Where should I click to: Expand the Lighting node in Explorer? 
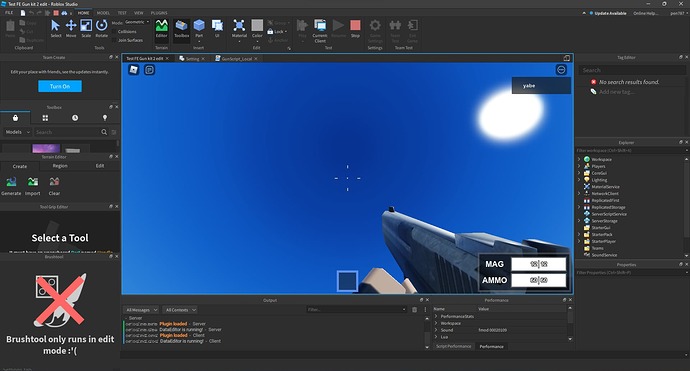tap(579, 180)
